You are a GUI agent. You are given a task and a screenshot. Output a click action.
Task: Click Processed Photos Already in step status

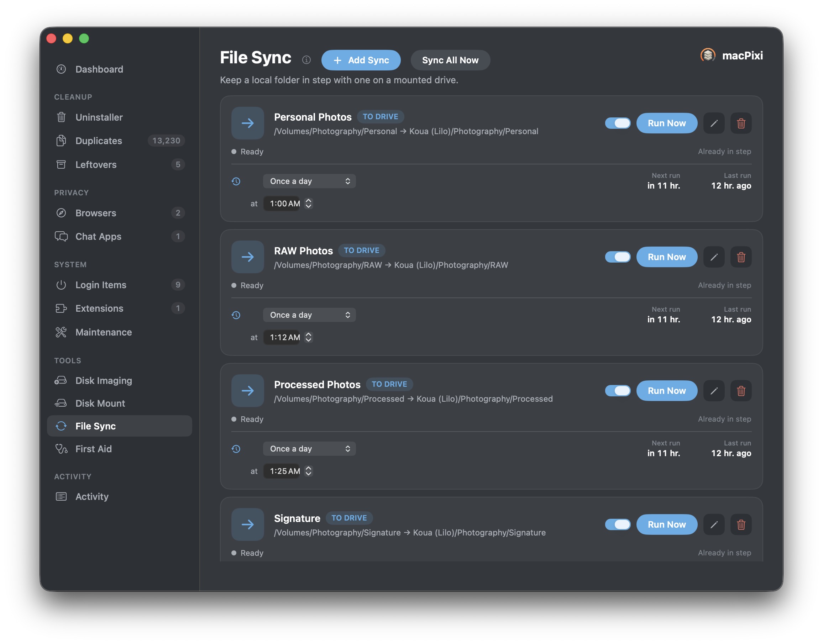pyautogui.click(x=724, y=419)
